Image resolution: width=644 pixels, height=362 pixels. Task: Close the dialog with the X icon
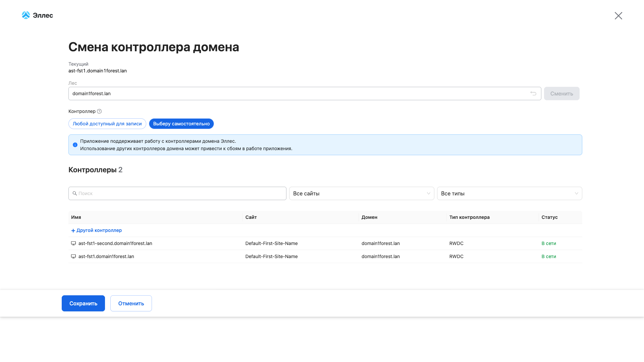point(618,16)
